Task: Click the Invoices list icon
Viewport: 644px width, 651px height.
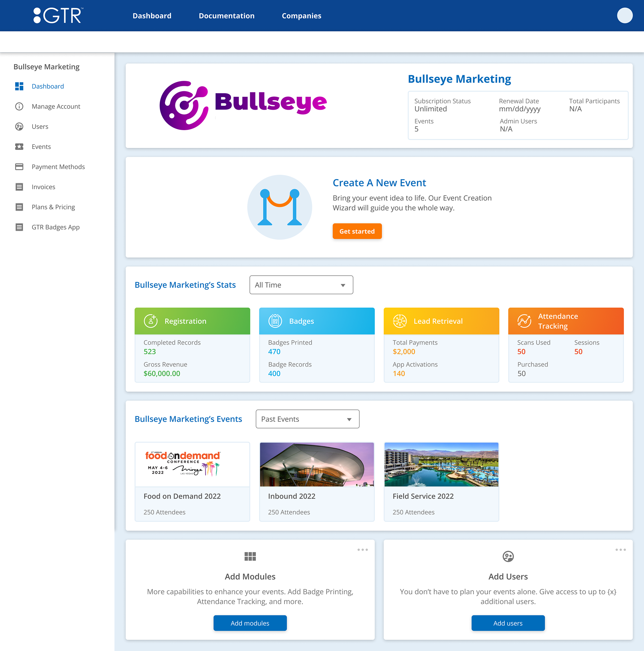Action: point(19,187)
